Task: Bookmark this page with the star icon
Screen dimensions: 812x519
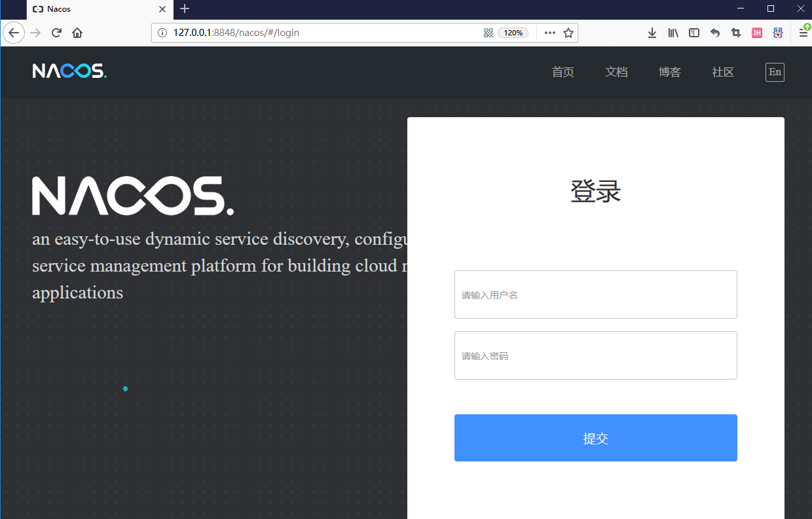Action: point(568,33)
